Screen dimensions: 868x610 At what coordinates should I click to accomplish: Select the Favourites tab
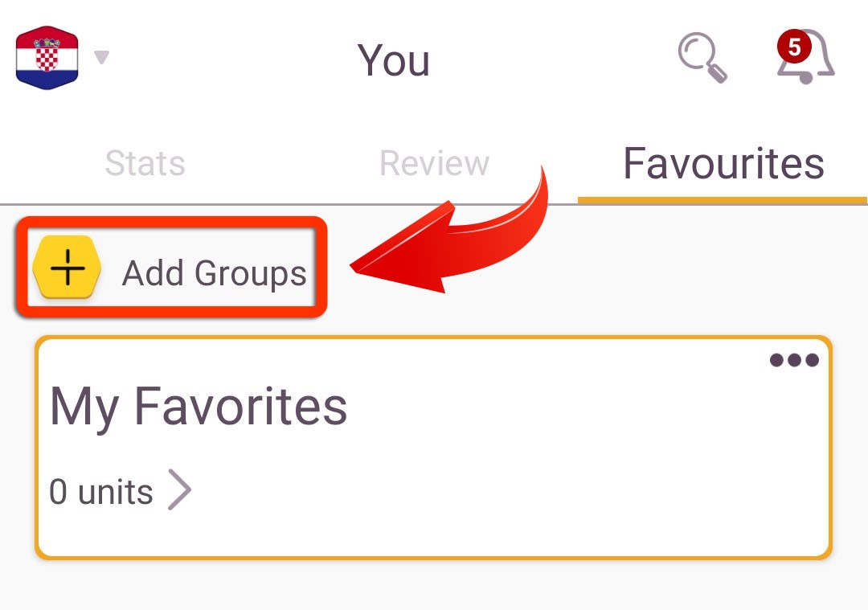[x=723, y=163]
